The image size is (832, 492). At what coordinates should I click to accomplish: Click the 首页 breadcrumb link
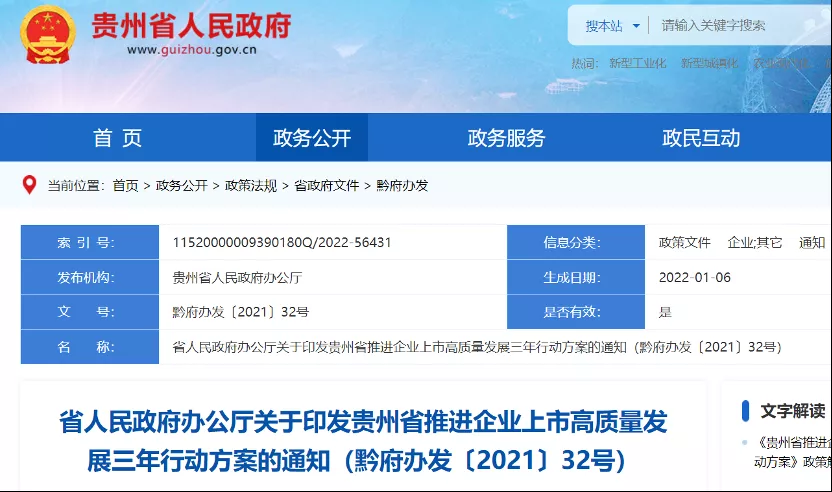point(125,186)
